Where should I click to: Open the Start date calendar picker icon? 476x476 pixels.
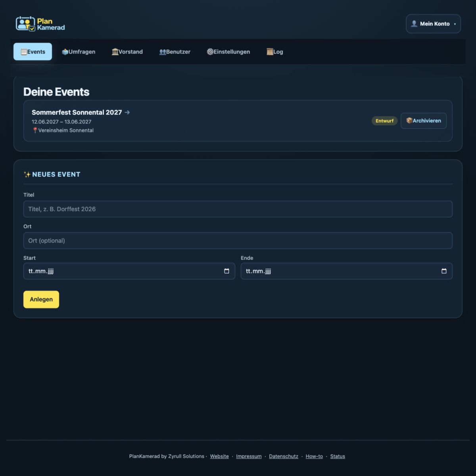tap(226, 271)
